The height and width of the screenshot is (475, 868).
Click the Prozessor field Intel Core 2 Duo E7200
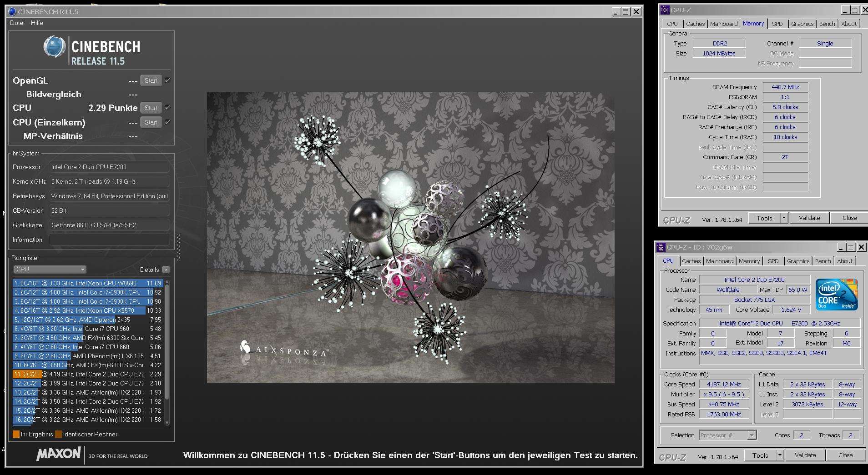[x=109, y=167]
